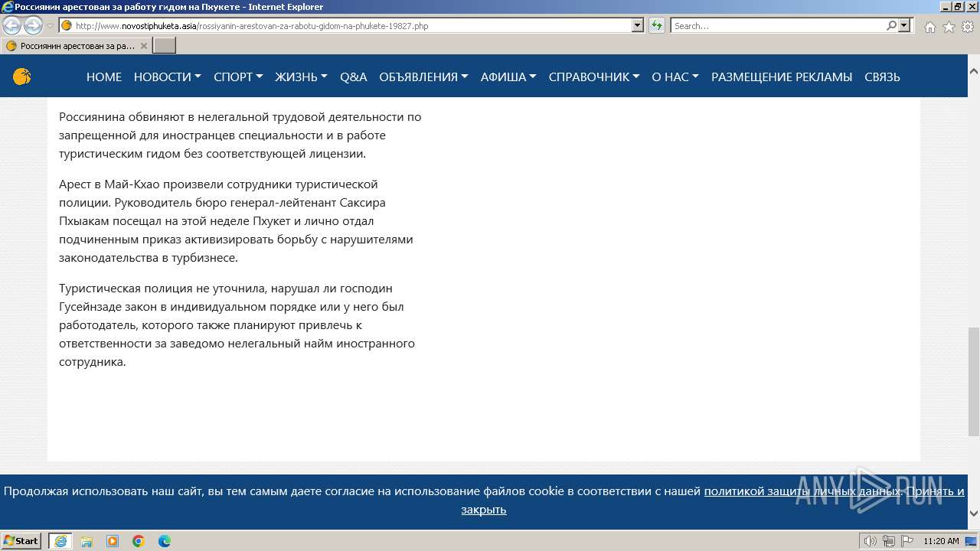Click the search magnifier icon
Image resolution: width=980 pixels, height=551 pixels.
click(x=891, y=25)
